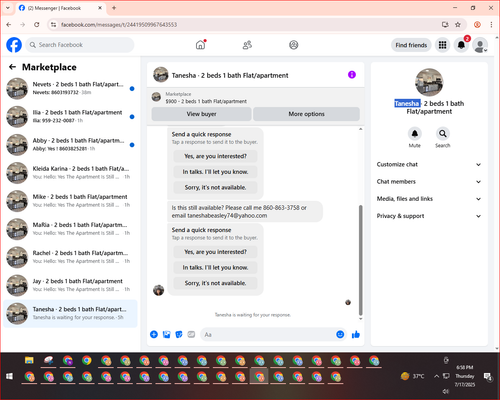Choose a sticker icon
The width and height of the screenshot is (500, 400).
(x=179, y=334)
